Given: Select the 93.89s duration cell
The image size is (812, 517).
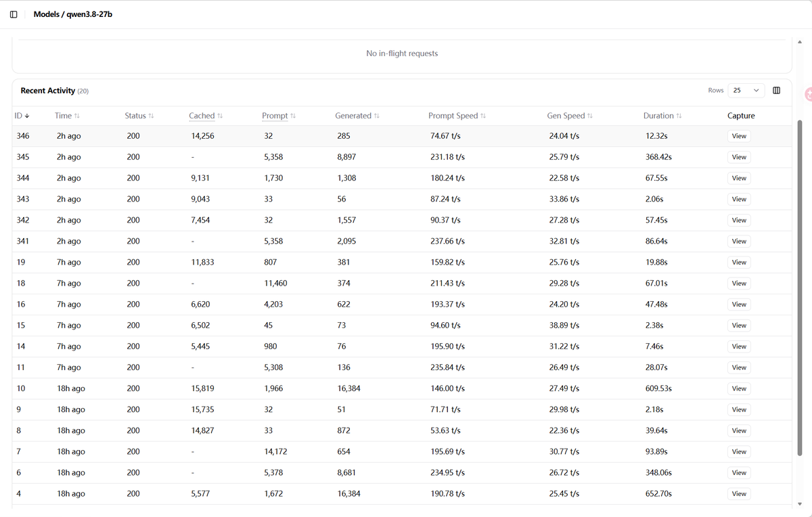Looking at the screenshot, I should point(657,451).
